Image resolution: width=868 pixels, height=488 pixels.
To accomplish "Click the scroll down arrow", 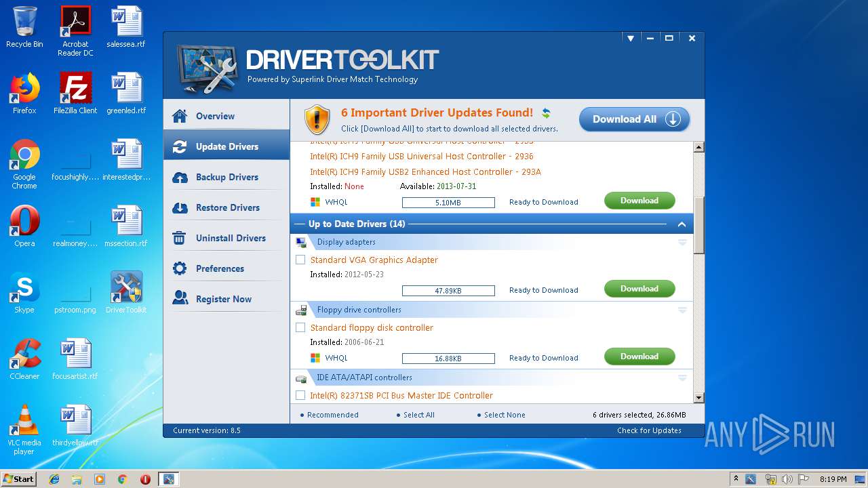I will tap(699, 398).
